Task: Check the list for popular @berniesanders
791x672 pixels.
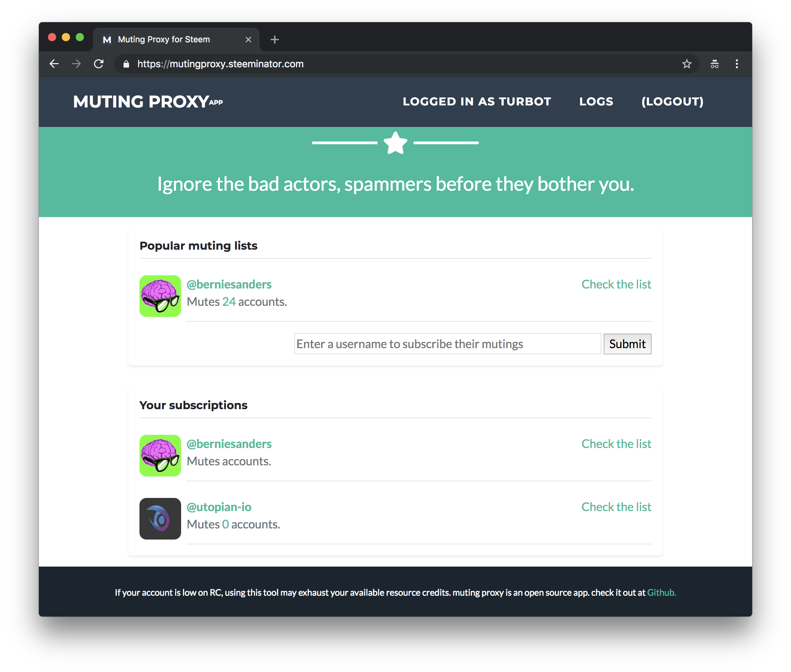Action: point(616,285)
